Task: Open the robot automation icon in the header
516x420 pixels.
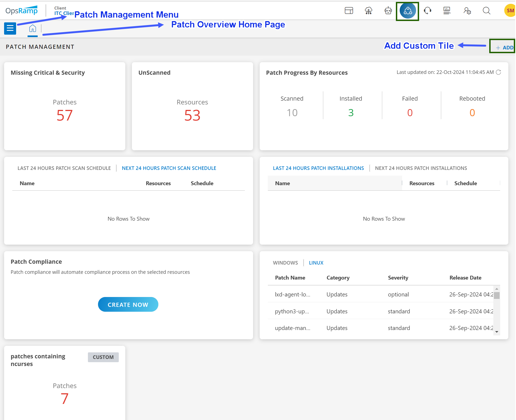Action: tap(388, 11)
